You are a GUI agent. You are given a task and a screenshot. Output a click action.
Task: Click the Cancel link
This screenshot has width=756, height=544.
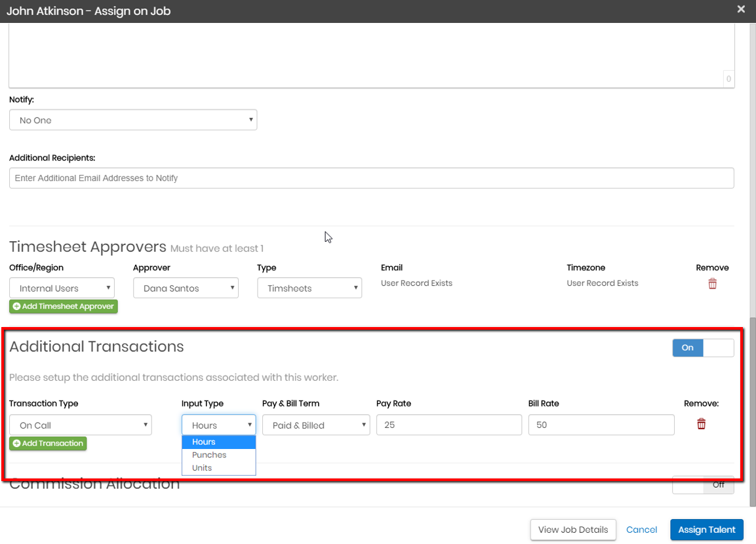[641, 530]
